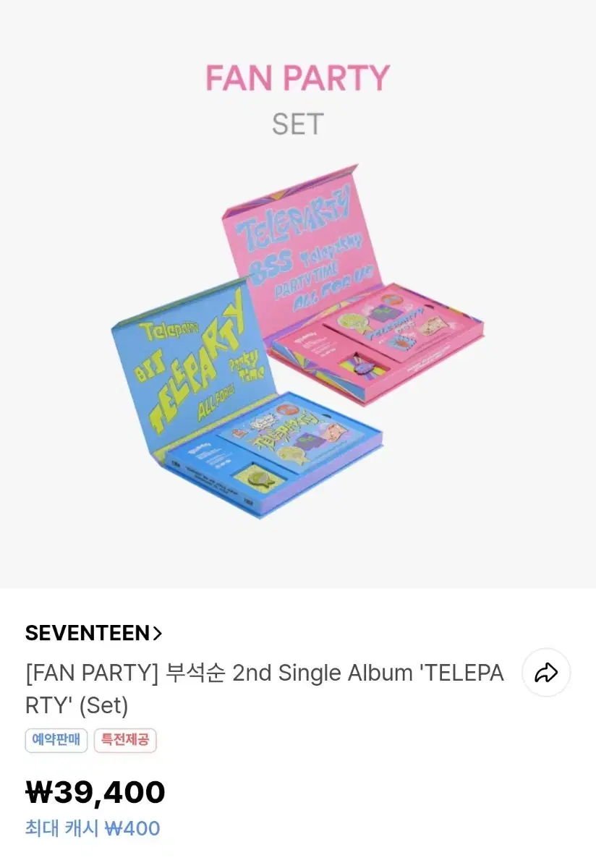596x868 pixels.
Task: Click the pink FAN PARTY heading
Action: point(297,78)
